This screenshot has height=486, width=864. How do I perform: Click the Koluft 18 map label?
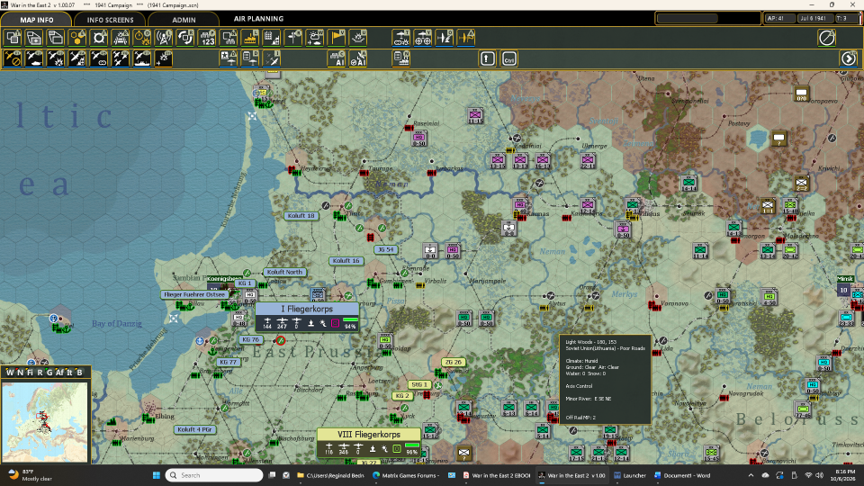point(301,215)
